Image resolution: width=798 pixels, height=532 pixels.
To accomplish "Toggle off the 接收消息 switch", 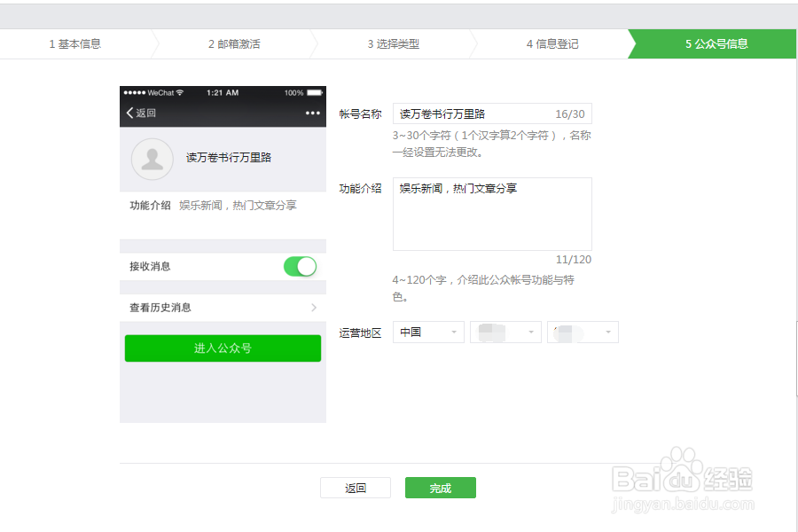I will (300, 266).
